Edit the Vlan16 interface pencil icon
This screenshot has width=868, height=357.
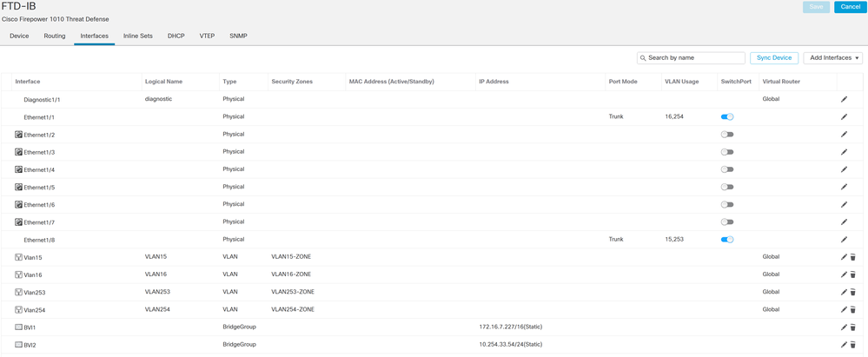point(844,274)
